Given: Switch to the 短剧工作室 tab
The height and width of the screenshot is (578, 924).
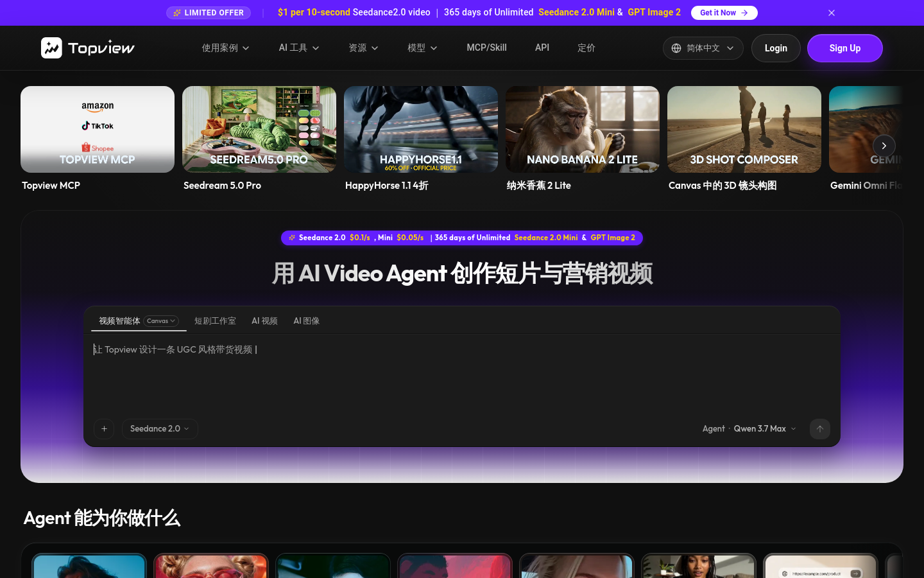Looking at the screenshot, I should [x=215, y=321].
